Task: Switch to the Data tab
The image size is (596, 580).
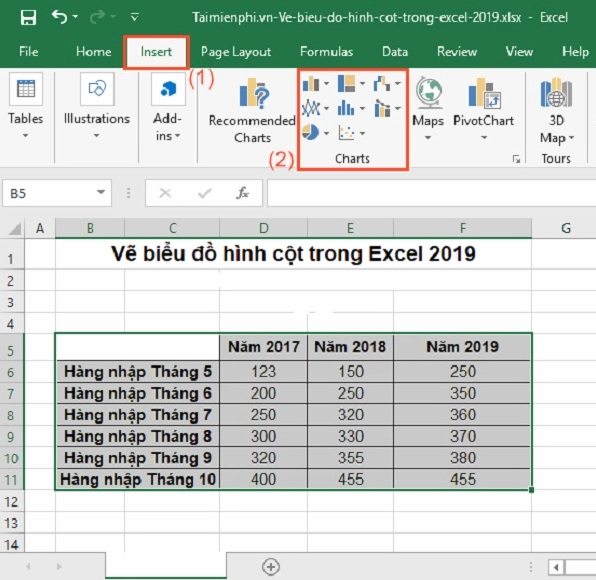Action: pyautogui.click(x=395, y=51)
